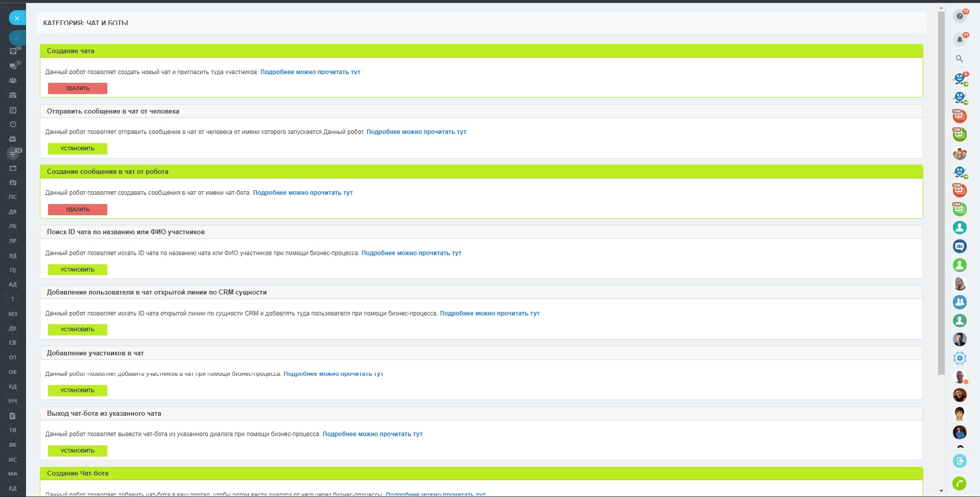Open details link for sending message from a person
The image size is (980, 497).
coord(416,132)
